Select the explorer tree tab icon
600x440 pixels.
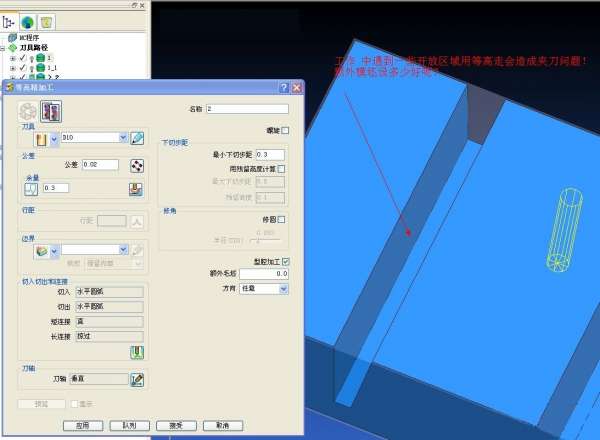(x=11, y=20)
